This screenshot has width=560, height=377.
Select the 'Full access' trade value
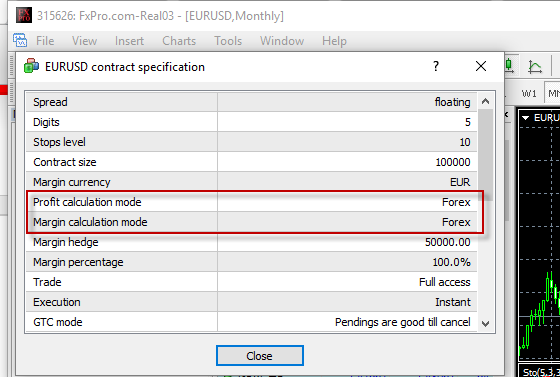tap(445, 282)
